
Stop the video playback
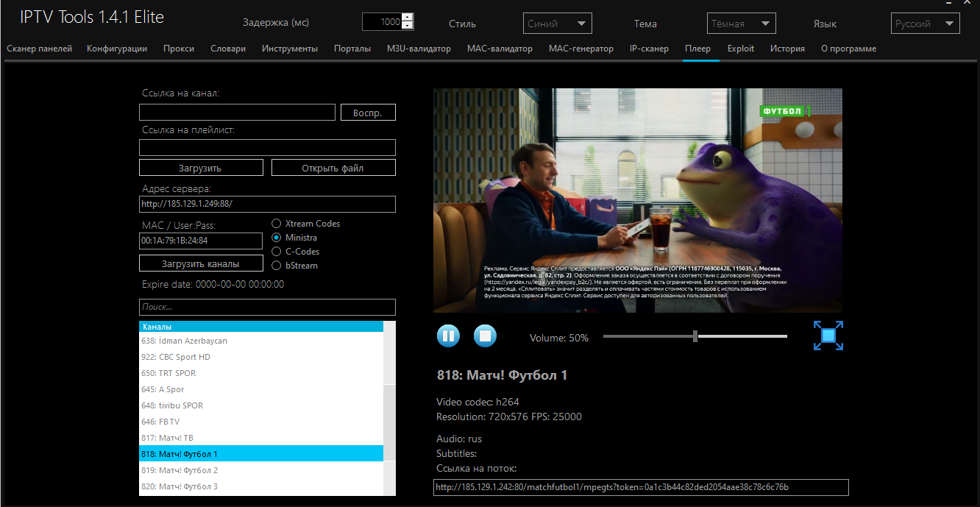[x=485, y=336]
